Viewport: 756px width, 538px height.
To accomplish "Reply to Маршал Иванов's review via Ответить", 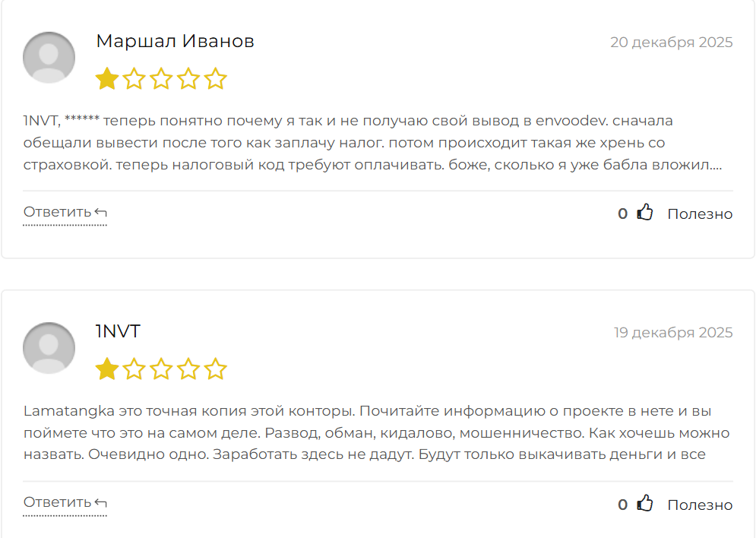I will pos(65,212).
